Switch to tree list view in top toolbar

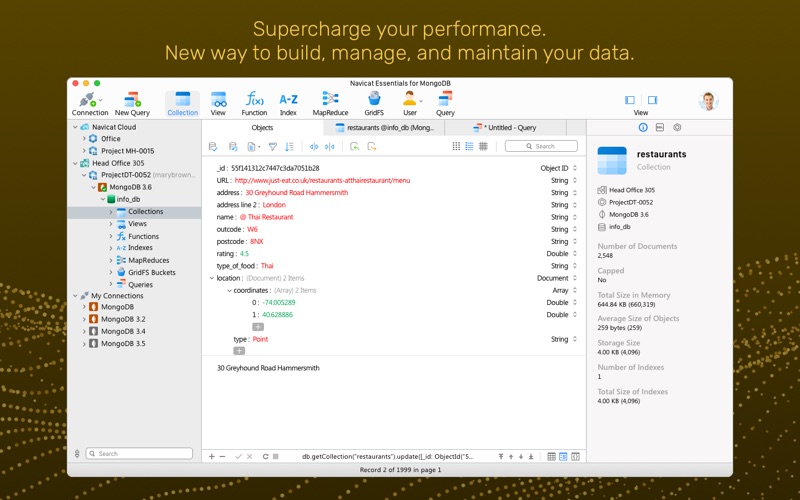(x=469, y=146)
